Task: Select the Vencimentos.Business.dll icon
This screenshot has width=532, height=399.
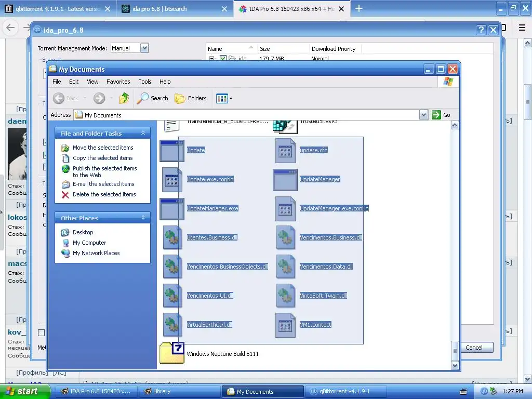Action: coord(285,238)
